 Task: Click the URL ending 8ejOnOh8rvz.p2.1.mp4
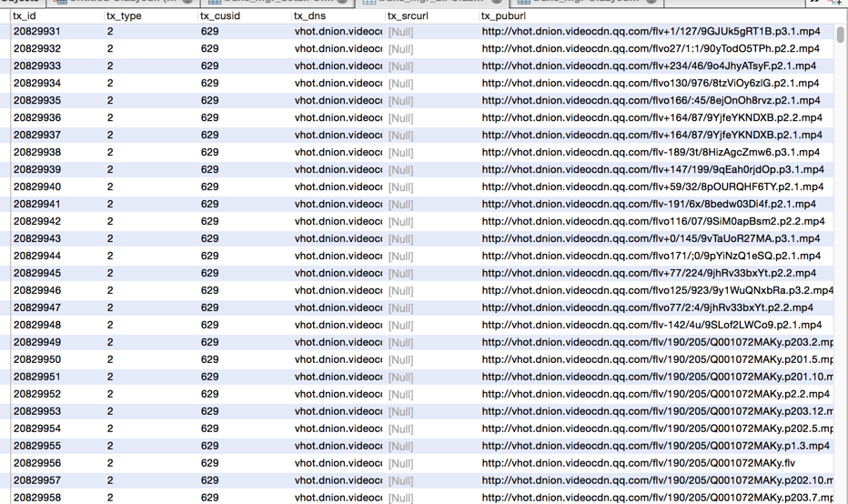click(651, 101)
